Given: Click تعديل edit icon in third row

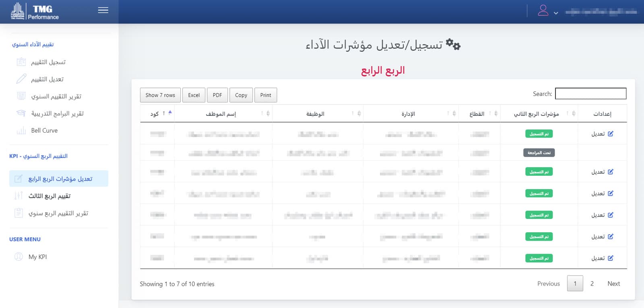Looking at the screenshot, I should click(611, 172).
